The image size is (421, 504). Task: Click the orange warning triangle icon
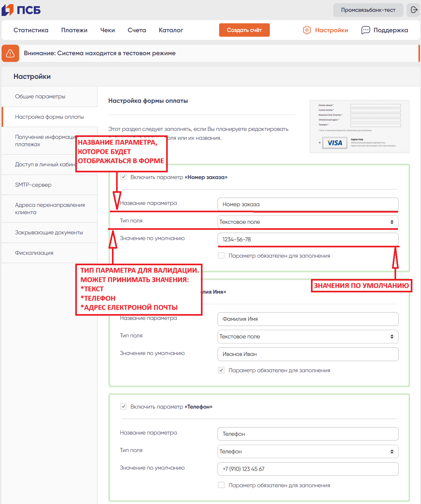(x=10, y=53)
